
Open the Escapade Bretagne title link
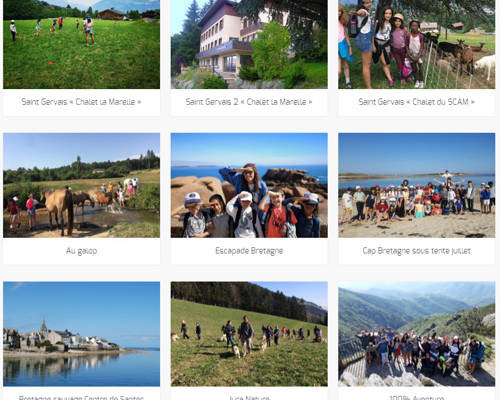point(249,251)
